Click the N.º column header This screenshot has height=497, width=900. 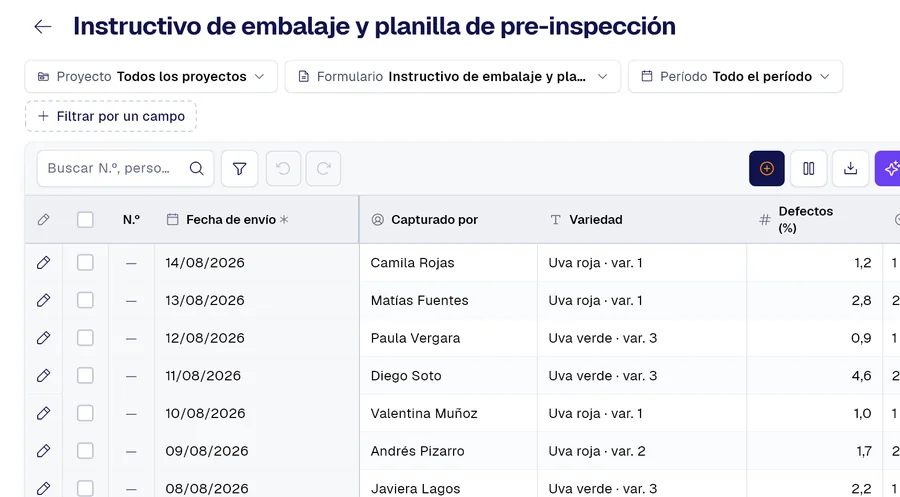click(131, 220)
